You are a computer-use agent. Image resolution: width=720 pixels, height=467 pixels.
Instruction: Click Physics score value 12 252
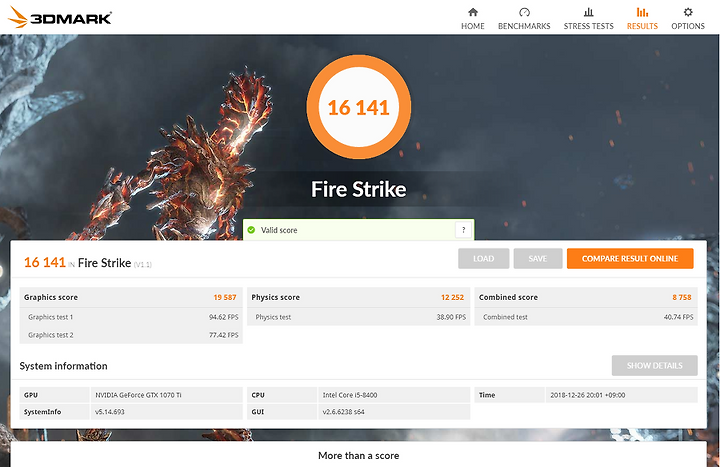452,297
